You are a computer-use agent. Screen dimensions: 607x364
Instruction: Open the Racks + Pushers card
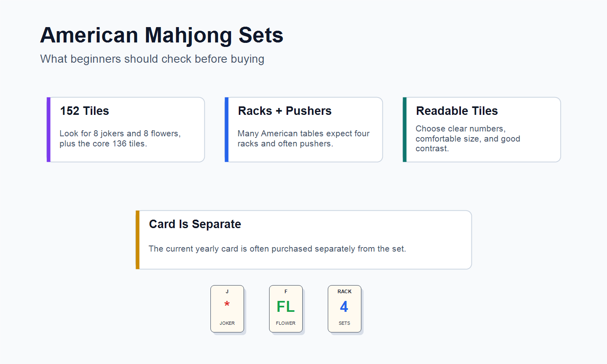coord(304,129)
